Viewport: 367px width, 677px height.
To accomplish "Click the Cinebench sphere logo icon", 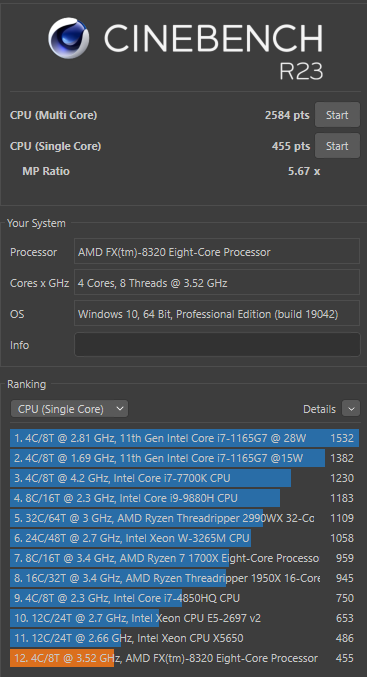I will 69,38.
